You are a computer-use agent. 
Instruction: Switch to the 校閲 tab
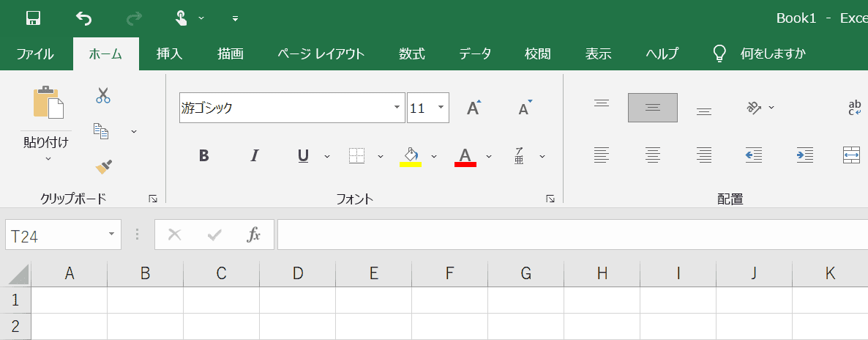(538, 53)
